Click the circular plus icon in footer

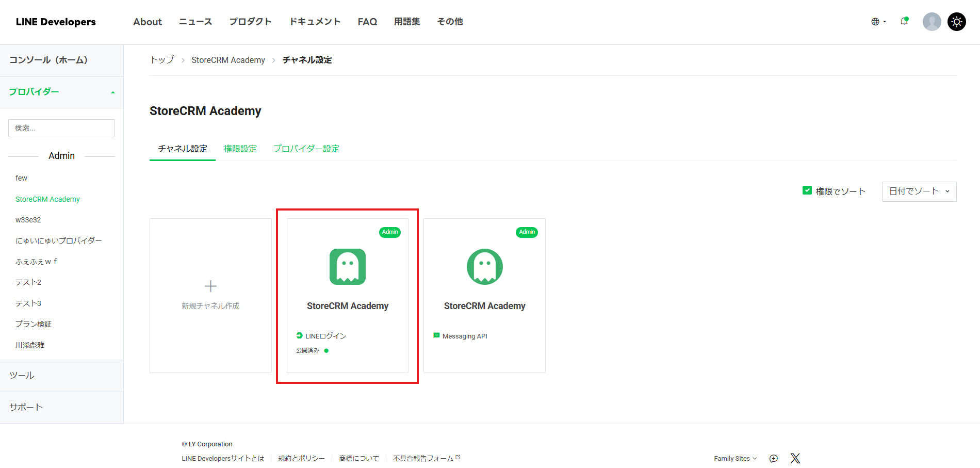pos(773,458)
